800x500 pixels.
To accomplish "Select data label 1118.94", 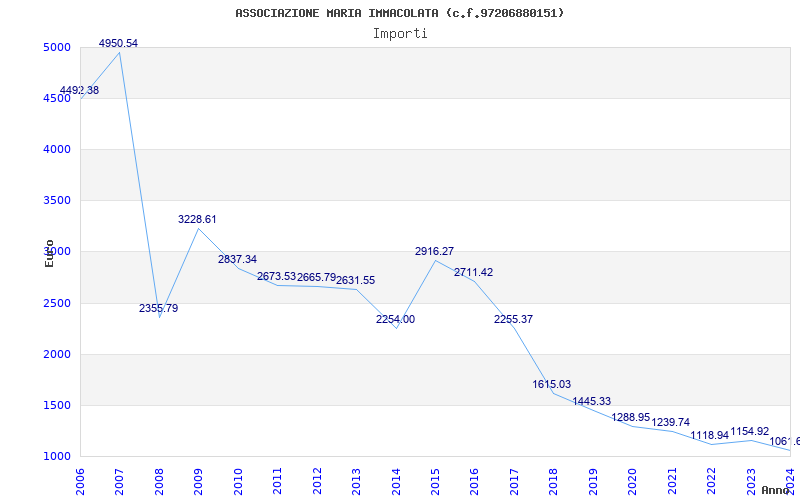I will 710,435.
